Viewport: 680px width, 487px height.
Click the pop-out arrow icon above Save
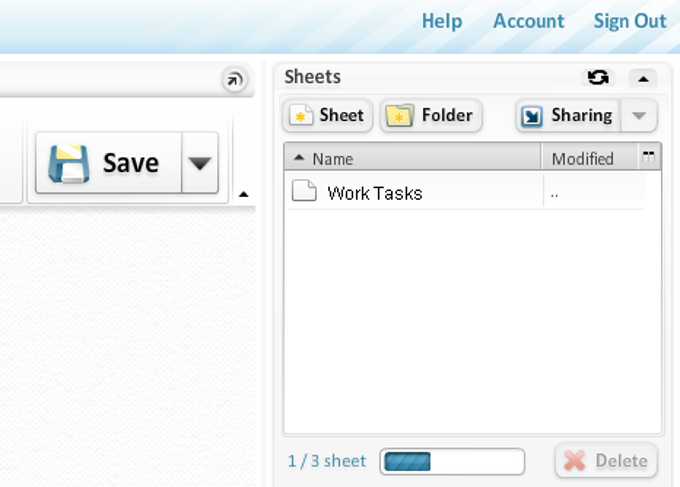coord(235,79)
